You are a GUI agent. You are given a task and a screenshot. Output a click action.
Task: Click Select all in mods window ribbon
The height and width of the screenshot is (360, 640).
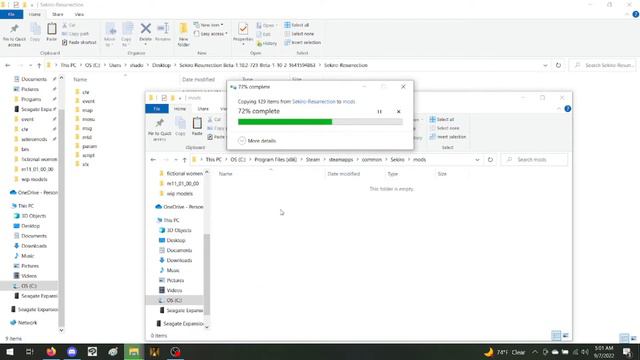pyautogui.click(x=442, y=119)
